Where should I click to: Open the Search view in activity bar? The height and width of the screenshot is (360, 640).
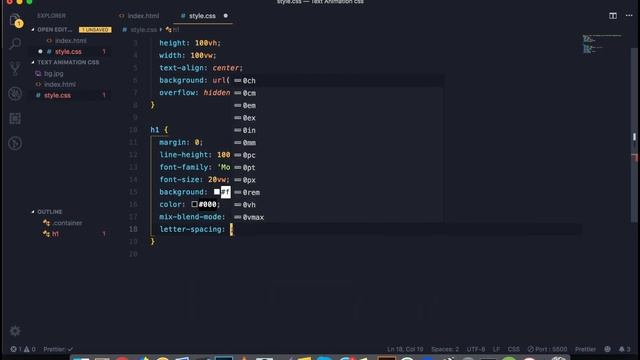click(15, 43)
